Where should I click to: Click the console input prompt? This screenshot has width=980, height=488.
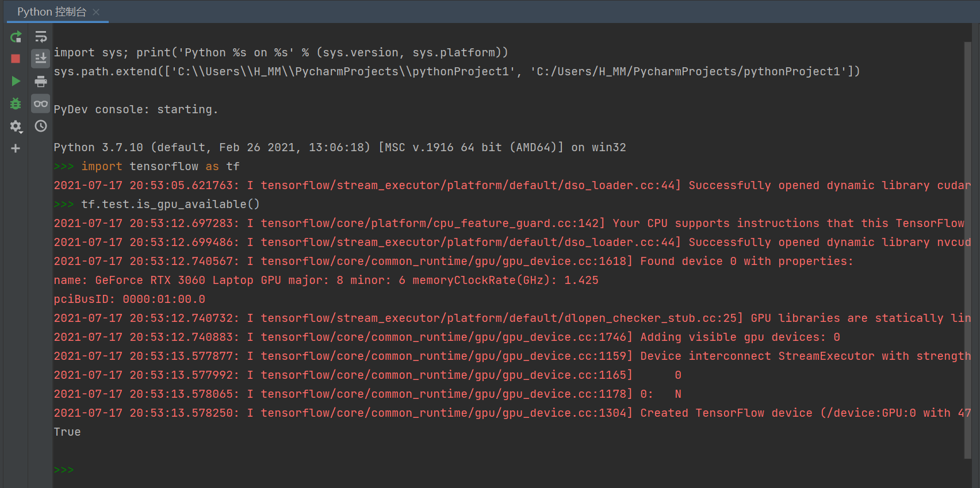click(63, 469)
